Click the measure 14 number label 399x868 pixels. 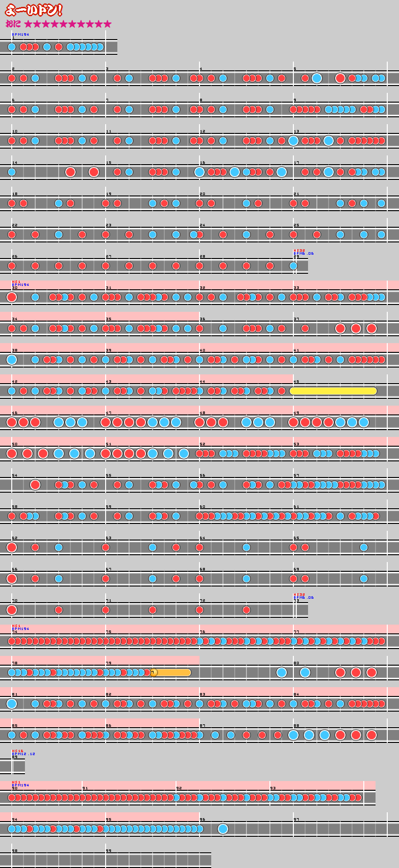15,163
